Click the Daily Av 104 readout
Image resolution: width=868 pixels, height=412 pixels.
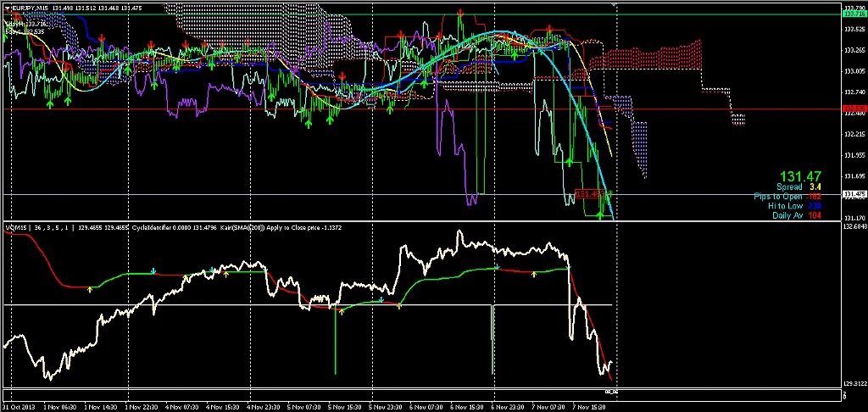797,214
